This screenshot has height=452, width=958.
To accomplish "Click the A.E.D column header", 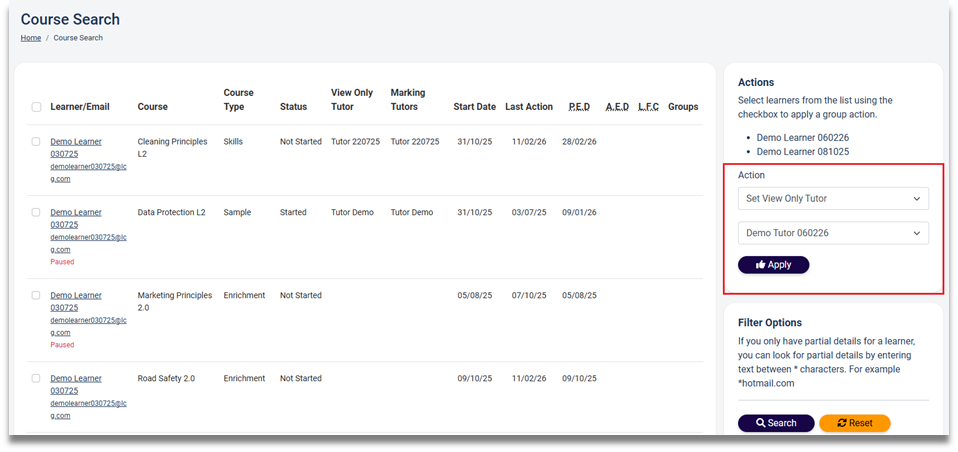I will click(x=617, y=107).
